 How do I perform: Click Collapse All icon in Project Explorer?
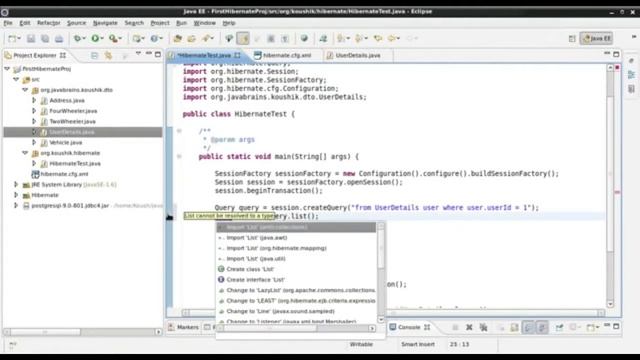tap(94, 55)
